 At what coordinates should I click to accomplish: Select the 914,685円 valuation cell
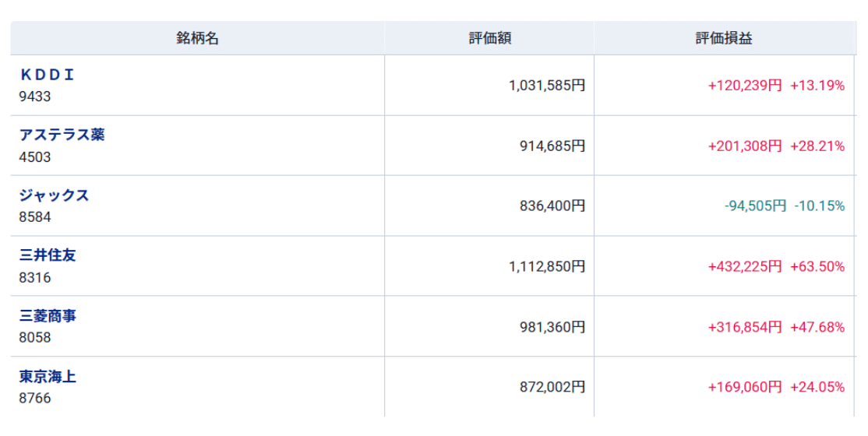[x=552, y=146]
